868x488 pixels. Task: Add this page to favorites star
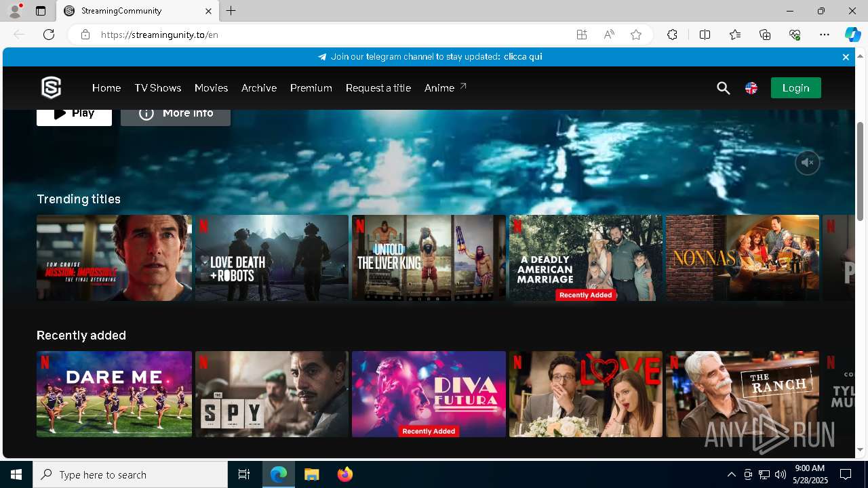click(x=636, y=35)
